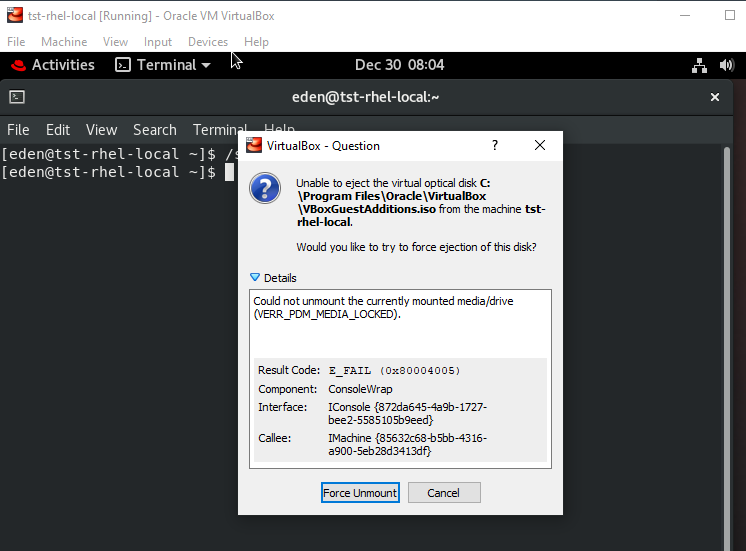
Task: Cancel the eject disk dialog
Action: click(x=444, y=492)
